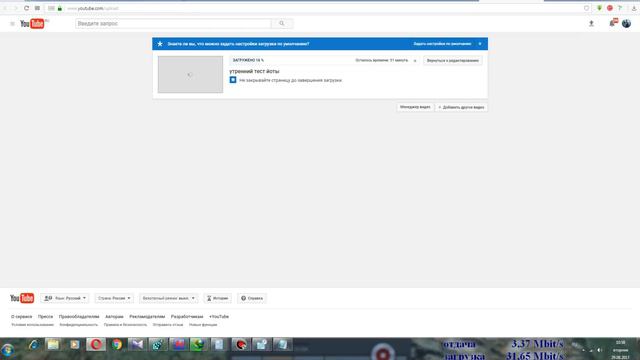Switch to Opera browser in taskbar
Screen dimensions: 640x360
click(96, 345)
